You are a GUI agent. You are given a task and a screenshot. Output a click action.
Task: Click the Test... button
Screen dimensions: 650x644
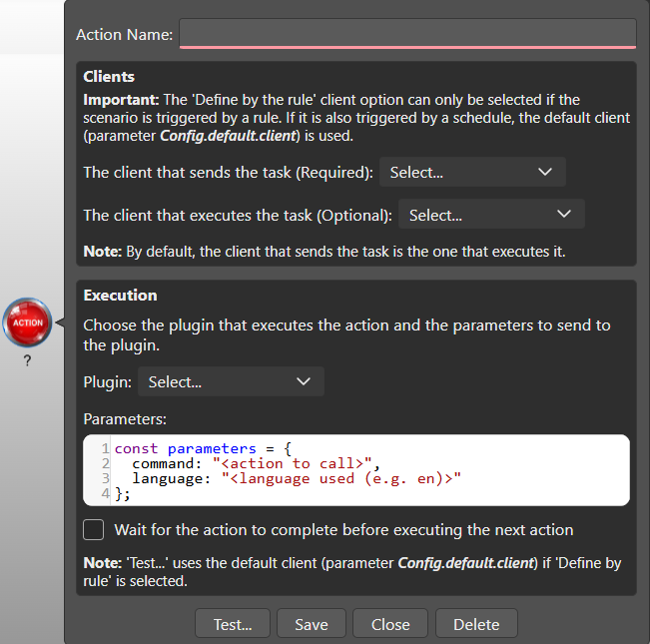pyautogui.click(x=233, y=624)
